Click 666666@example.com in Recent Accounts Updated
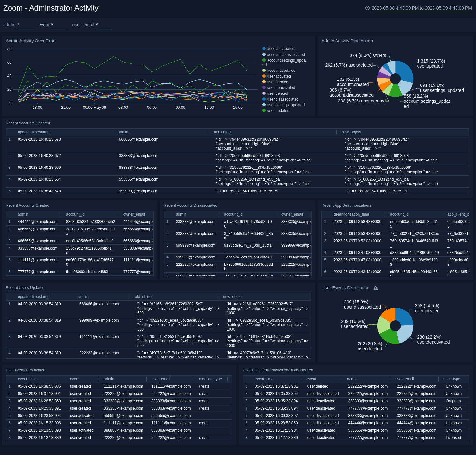476x455 pixels. (138, 139)
